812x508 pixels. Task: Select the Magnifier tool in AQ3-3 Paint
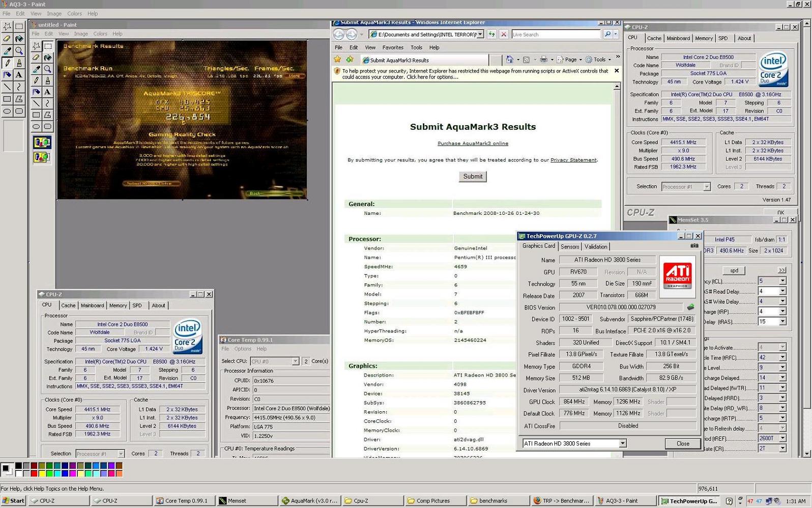pos(19,50)
